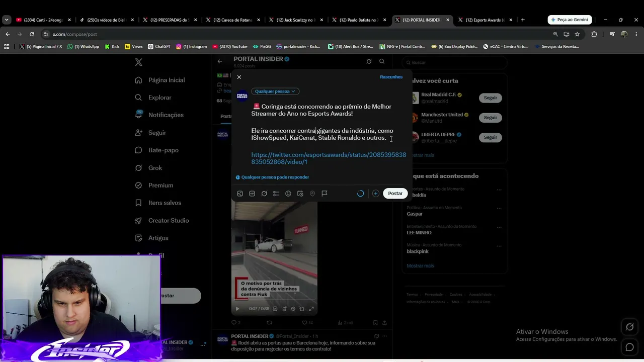Open more options on the Rodri post

point(385,336)
